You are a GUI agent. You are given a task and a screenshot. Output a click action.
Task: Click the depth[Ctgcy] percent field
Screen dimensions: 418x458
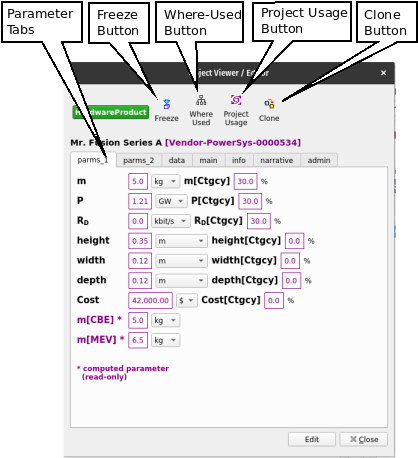(x=291, y=280)
